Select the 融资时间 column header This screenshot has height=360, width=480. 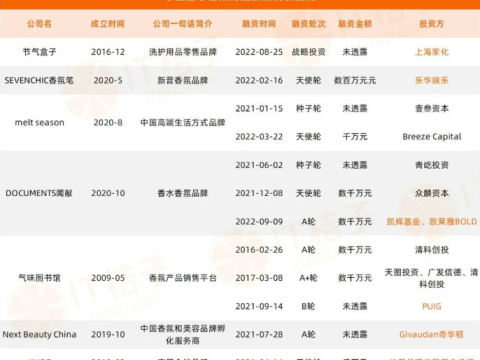259,24
